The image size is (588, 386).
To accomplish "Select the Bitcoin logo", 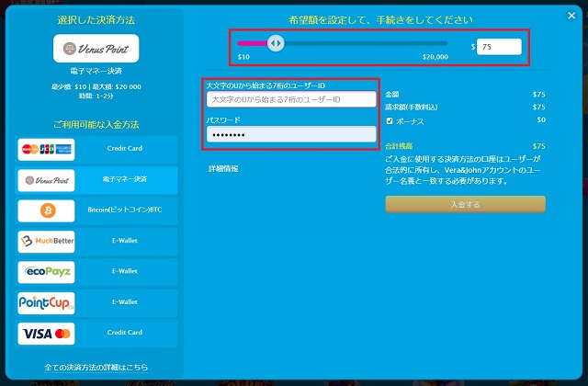I will tap(46, 210).
